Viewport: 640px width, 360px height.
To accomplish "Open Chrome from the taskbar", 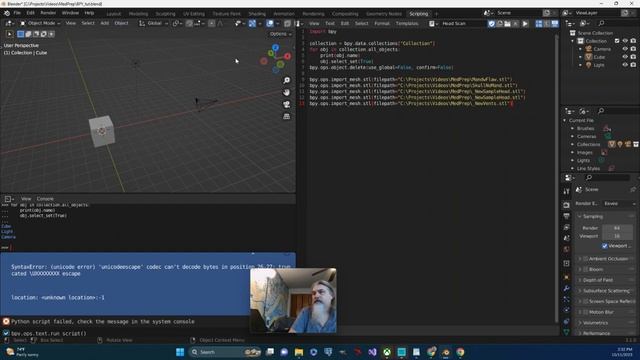I will 460,352.
